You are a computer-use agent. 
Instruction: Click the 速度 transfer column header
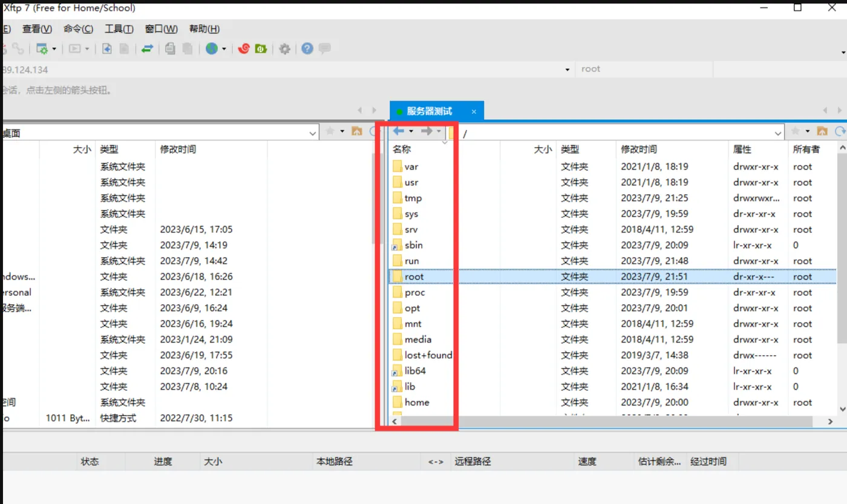[587, 461]
